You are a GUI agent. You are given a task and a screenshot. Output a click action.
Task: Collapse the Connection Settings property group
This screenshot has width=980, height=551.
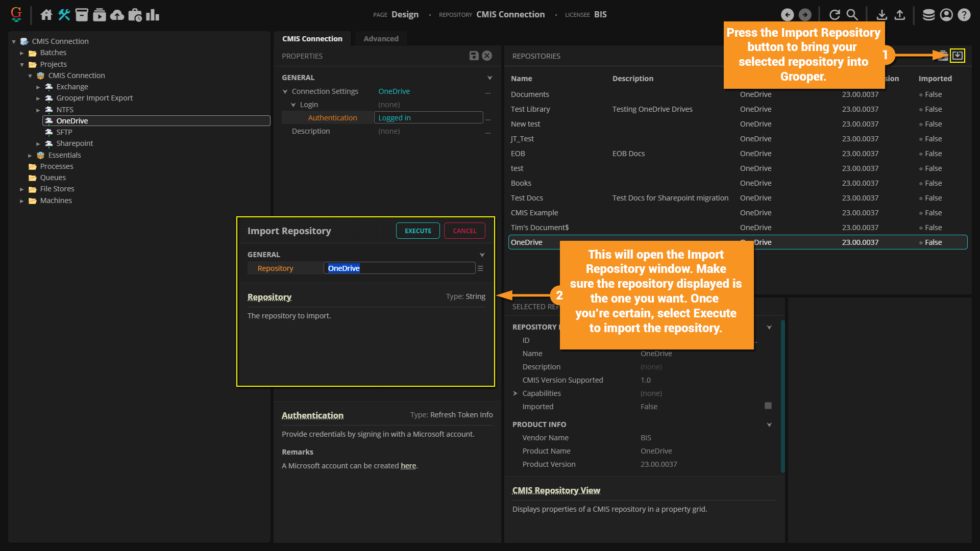285,92
